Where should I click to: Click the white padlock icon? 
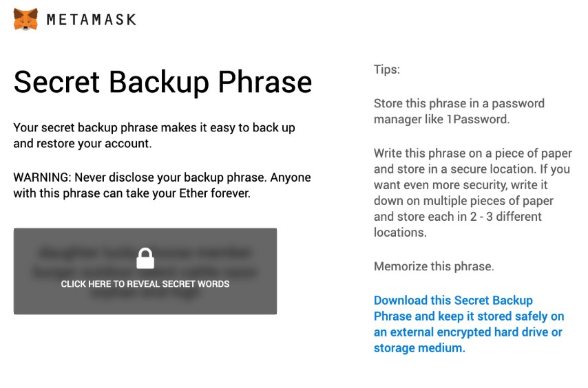point(145,258)
